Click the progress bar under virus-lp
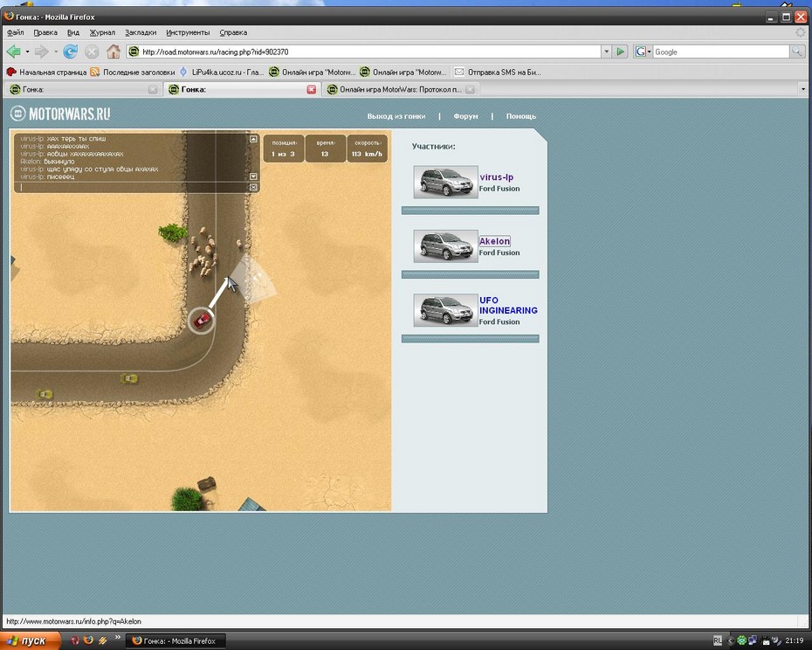 pyautogui.click(x=471, y=211)
